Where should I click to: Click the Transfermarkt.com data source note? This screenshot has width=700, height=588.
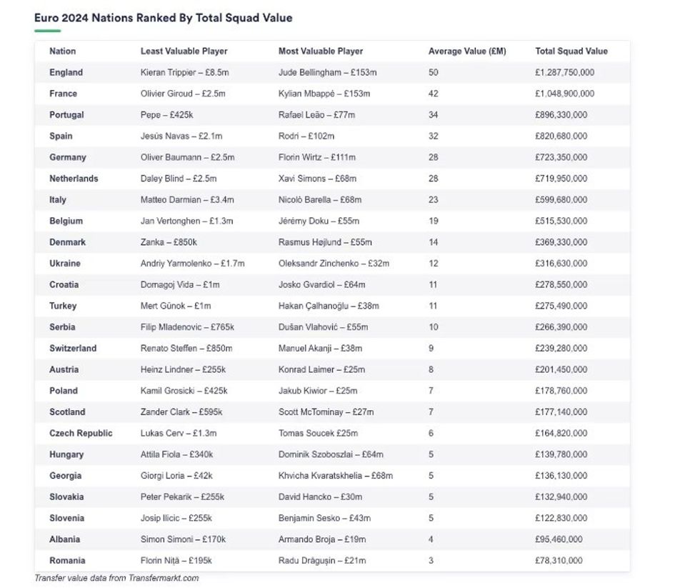[x=116, y=578]
